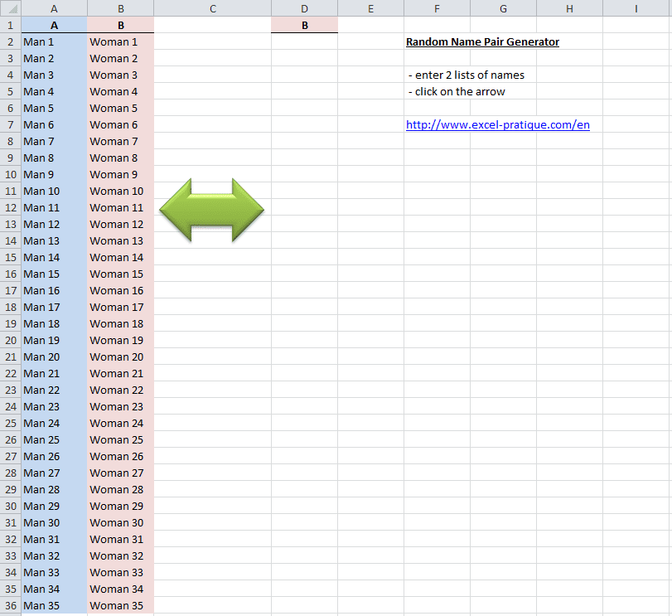672x616 pixels.
Task: Select row 10 header
Action: pos(11,174)
